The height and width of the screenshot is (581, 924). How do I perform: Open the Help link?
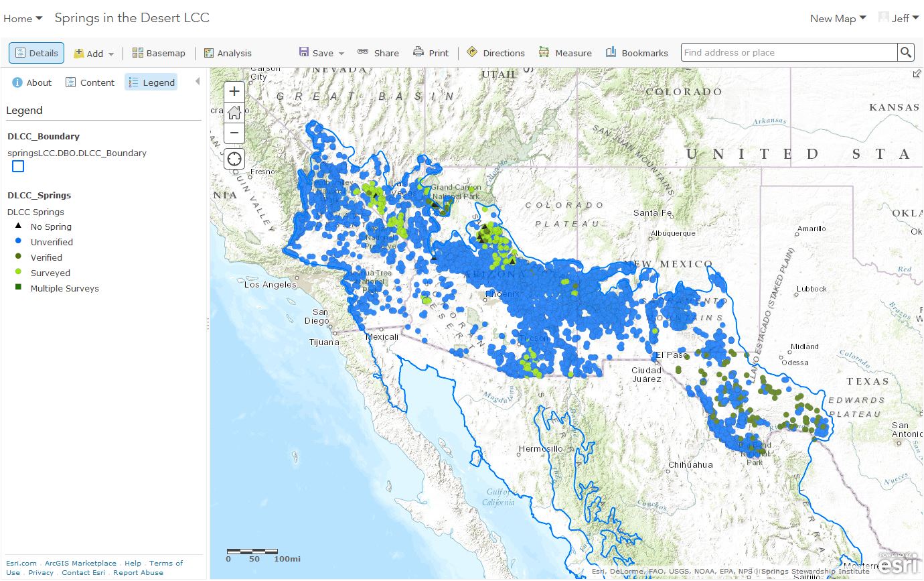pos(133,564)
